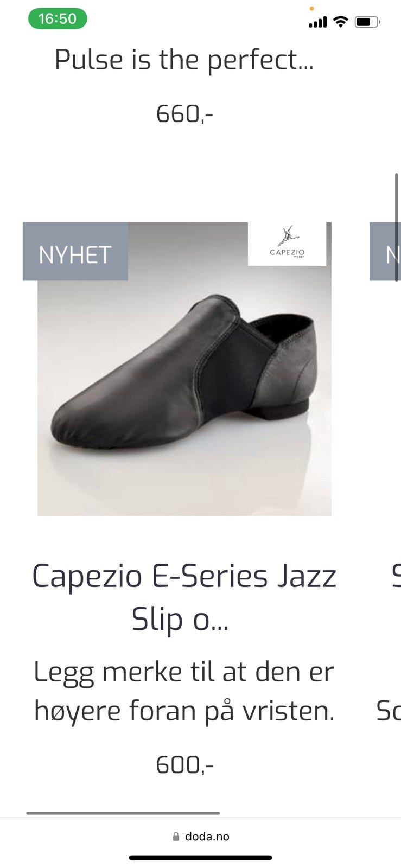Click the 'Legg merke til at den er' description
The width and height of the screenshot is (401, 868).
184,672
